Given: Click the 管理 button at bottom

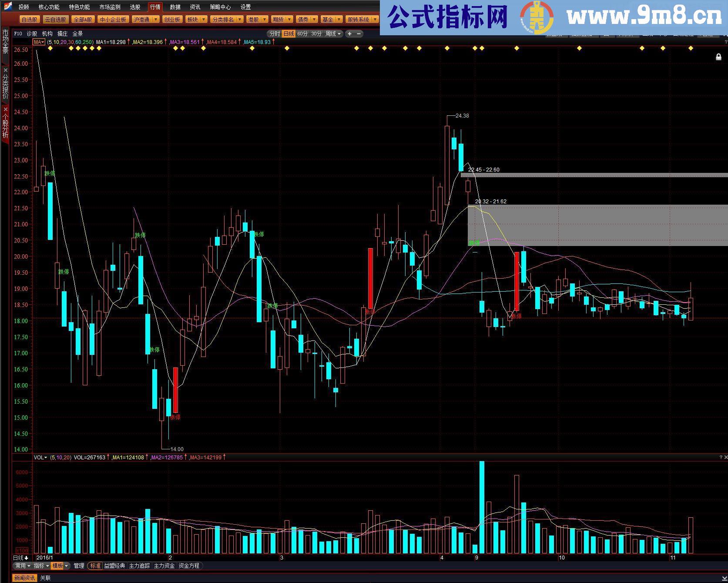Looking at the screenshot, I should [79, 566].
